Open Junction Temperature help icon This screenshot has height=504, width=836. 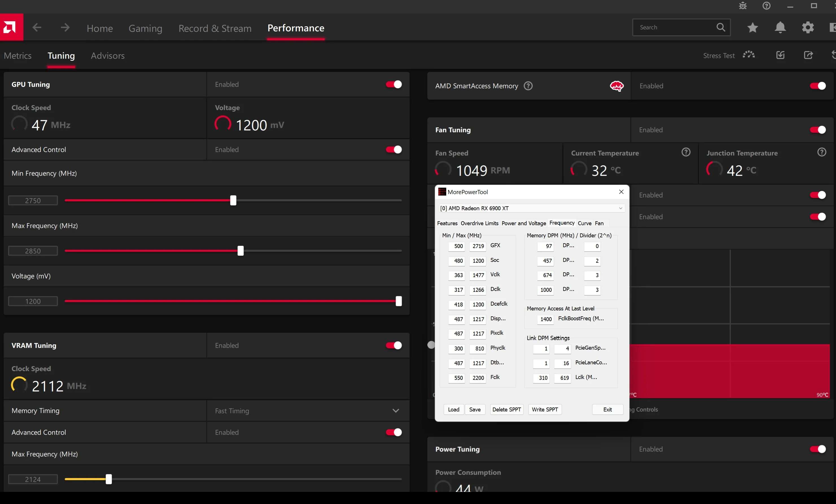tap(821, 152)
